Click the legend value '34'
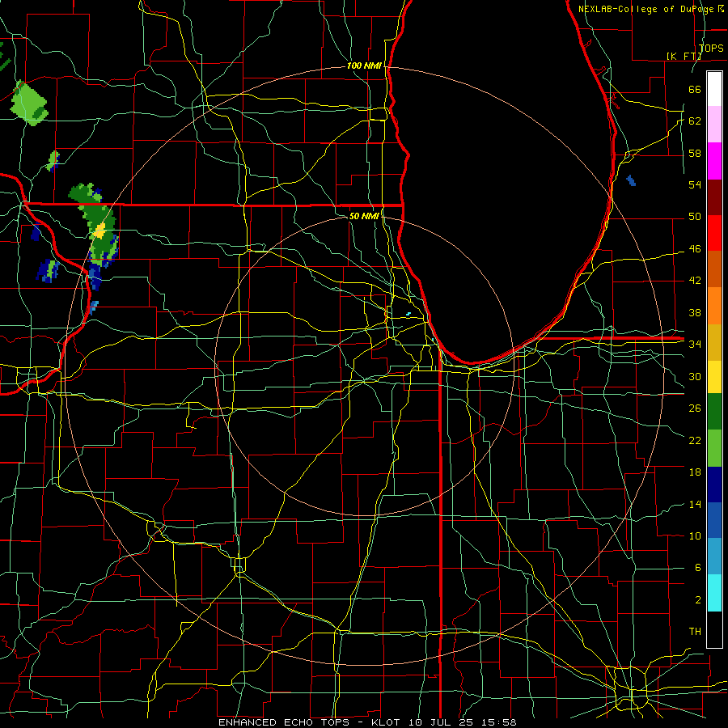Screen dimensions: 728x728 695,345
